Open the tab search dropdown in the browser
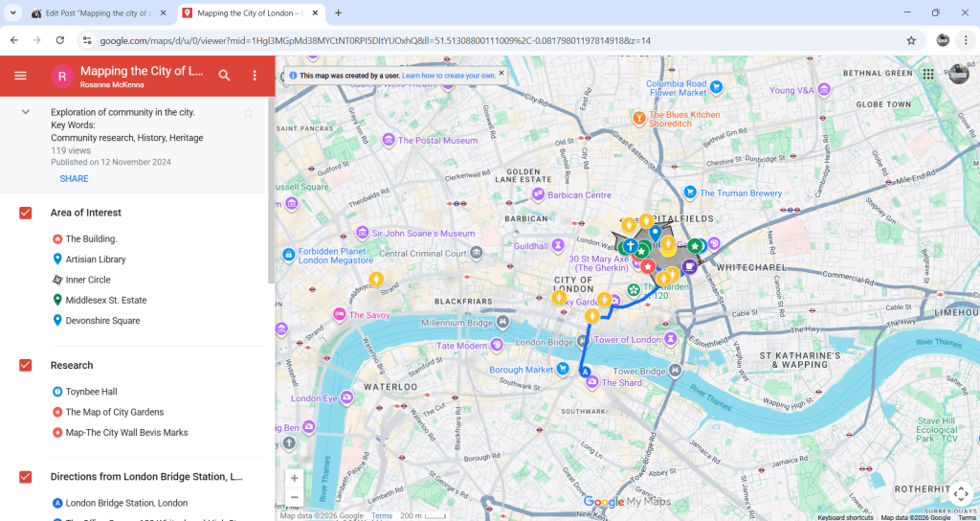Screen dimensions: 980x521 coord(13,13)
